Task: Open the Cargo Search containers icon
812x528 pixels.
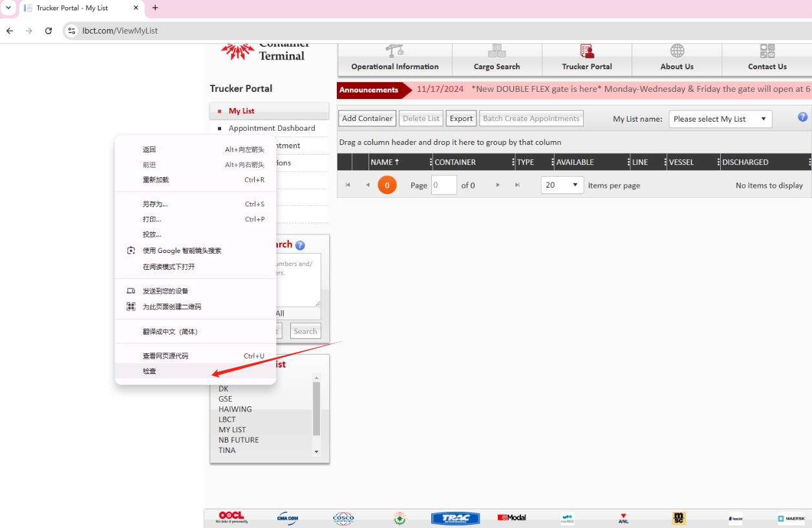Action: [x=497, y=51]
